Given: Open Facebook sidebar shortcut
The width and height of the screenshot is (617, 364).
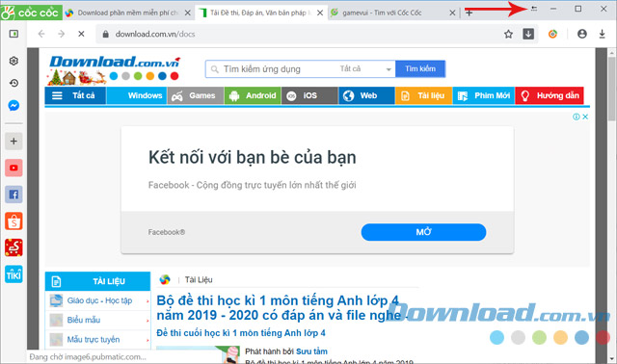Looking at the screenshot, I should pos(13,195).
